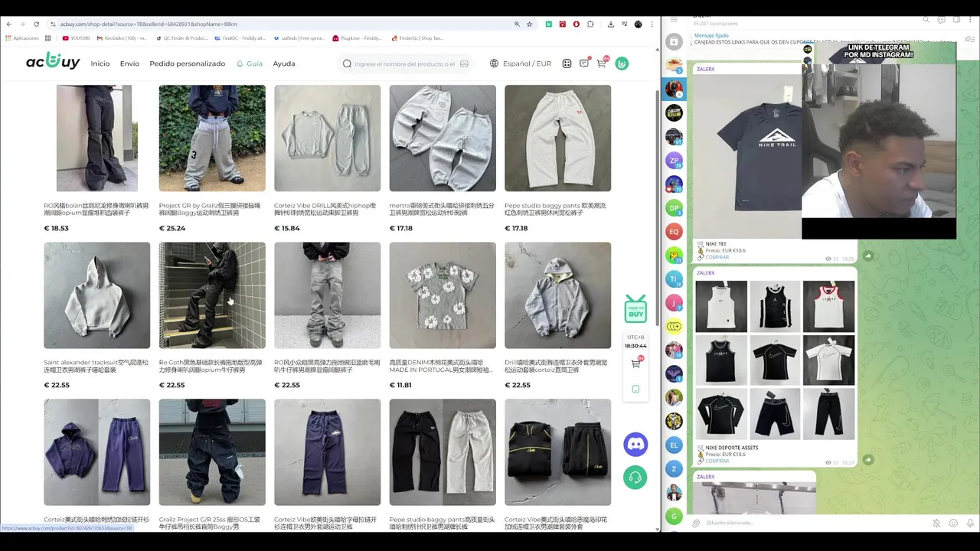Open the acbuy user avatar
This screenshot has height=551, width=980.
click(x=622, y=64)
